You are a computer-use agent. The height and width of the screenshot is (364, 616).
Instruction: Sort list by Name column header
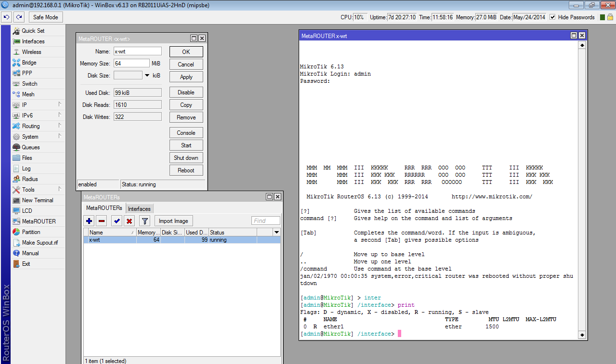click(x=113, y=233)
